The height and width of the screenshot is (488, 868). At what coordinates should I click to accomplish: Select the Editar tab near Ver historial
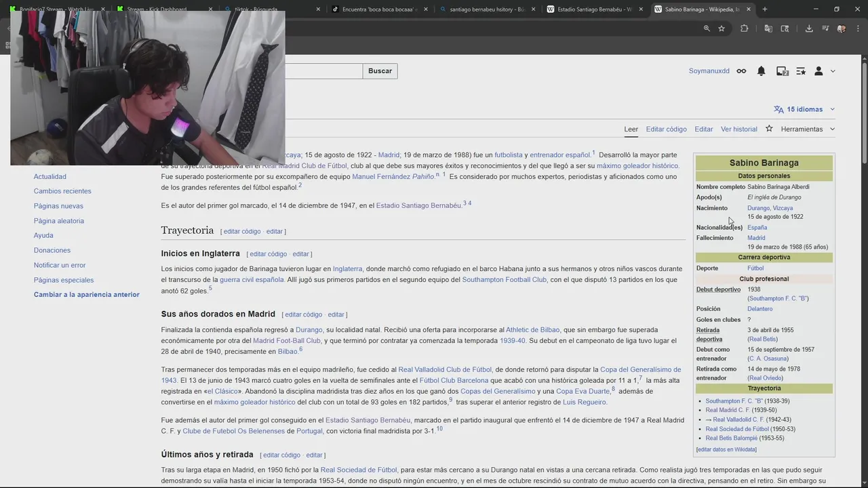pos(704,129)
